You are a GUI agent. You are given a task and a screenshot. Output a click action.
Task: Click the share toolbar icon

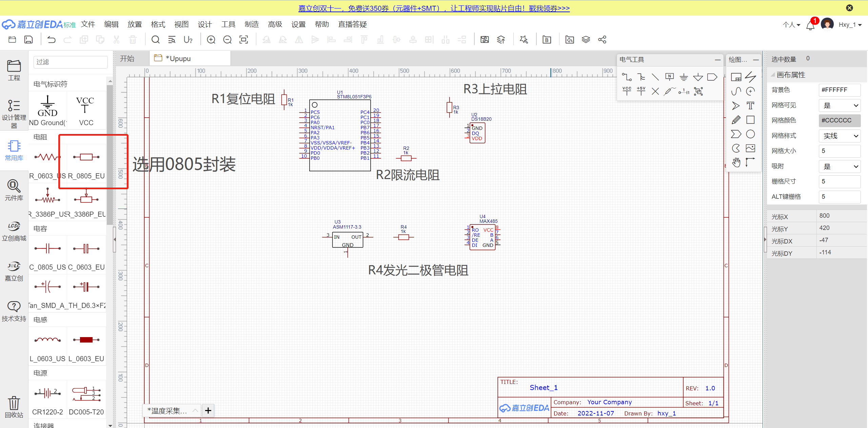pos(602,40)
